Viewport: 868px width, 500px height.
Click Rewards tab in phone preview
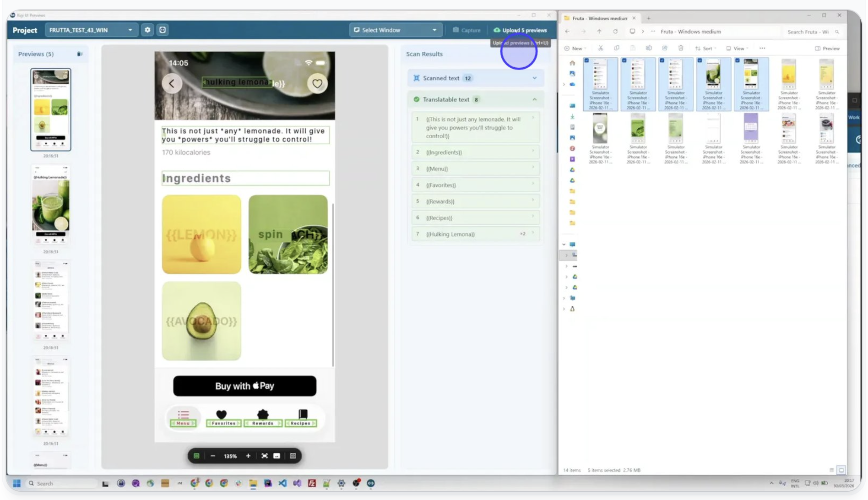coord(263,418)
